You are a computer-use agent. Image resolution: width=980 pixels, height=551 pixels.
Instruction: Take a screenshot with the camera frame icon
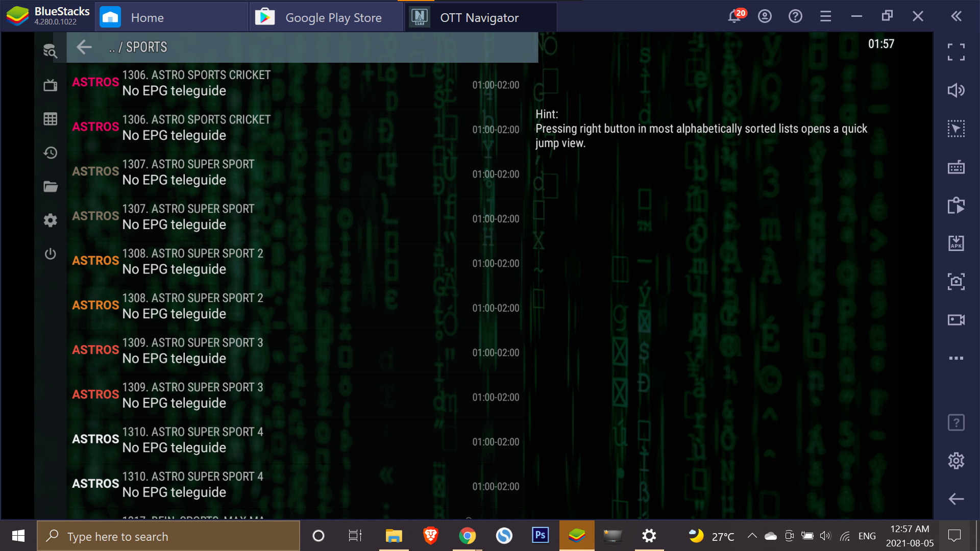click(x=956, y=282)
